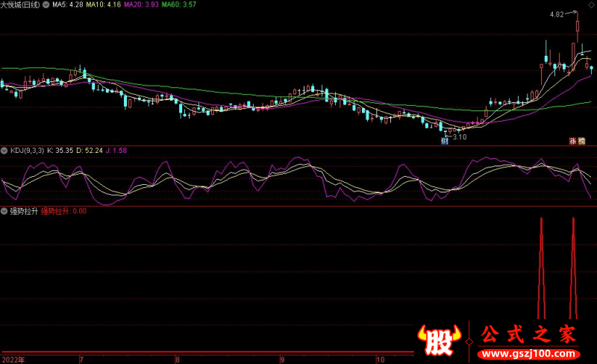Select the MA10 moving average label

click(104, 5)
